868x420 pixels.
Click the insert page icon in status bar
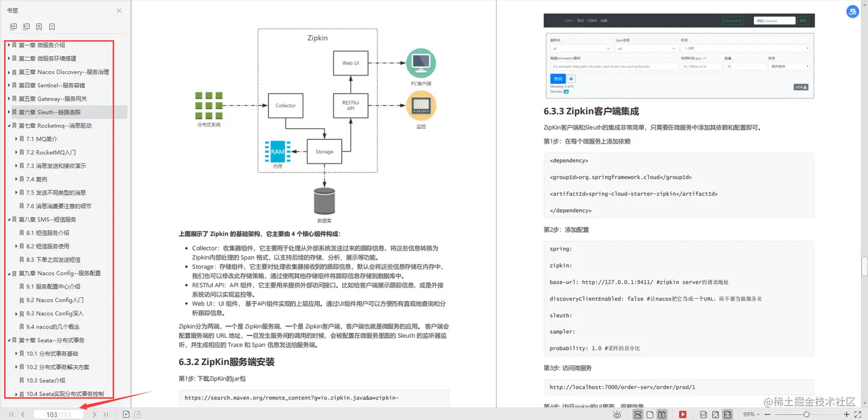[x=126, y=414]
